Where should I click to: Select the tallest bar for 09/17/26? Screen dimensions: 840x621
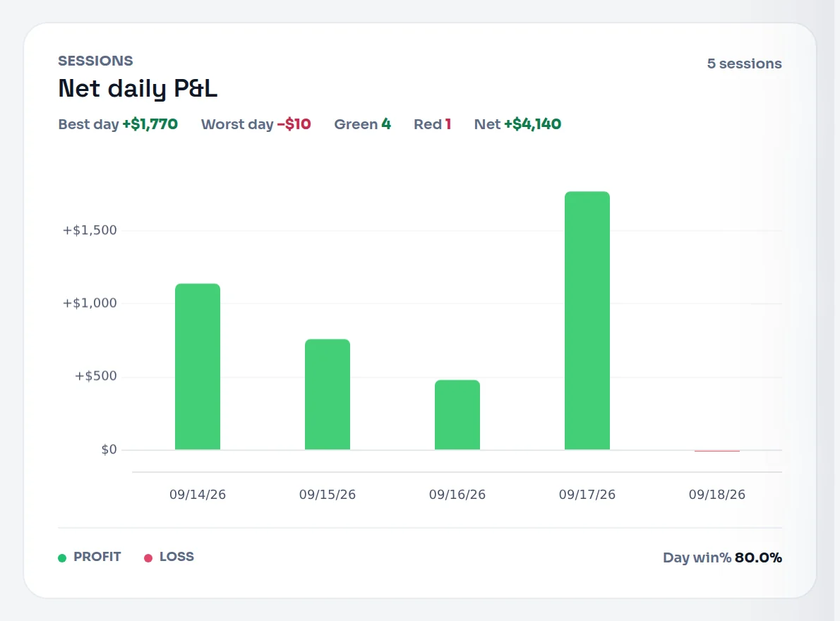[587, 320]
